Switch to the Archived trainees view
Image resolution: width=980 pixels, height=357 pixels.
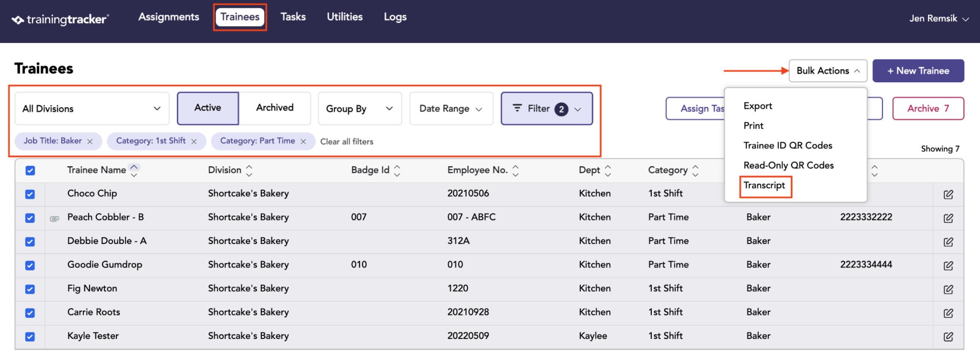[x=275, y=108]
